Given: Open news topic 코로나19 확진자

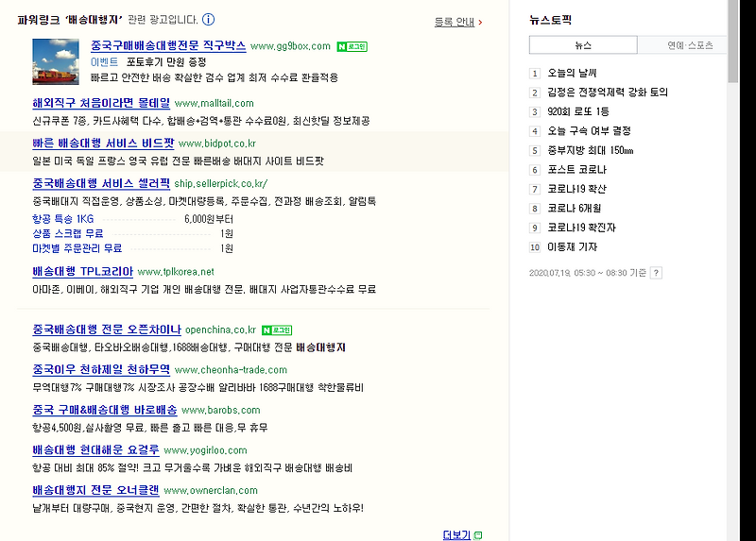Looking at the screenshot, I should [x=582, y=228].
